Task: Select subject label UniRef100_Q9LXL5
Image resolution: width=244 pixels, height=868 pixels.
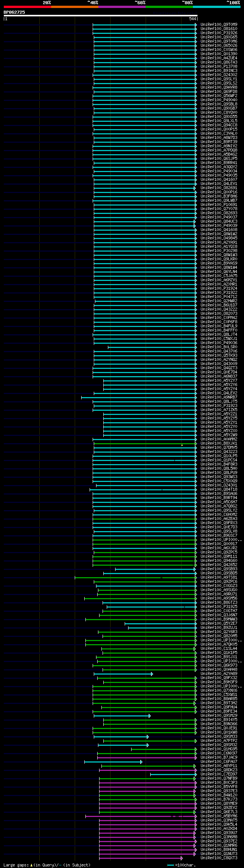Action: [x=219, y=121]
